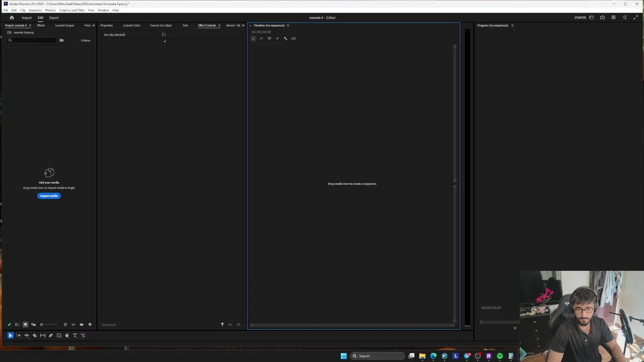
Task: Select the Razor tool
Action: (x=35, y=335)
